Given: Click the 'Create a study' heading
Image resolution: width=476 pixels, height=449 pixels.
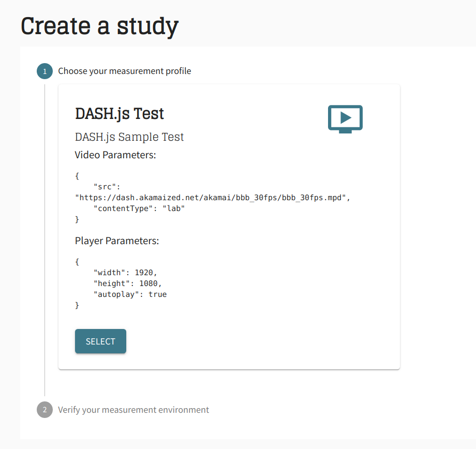Looking at the screenshot, I should 99,26.
